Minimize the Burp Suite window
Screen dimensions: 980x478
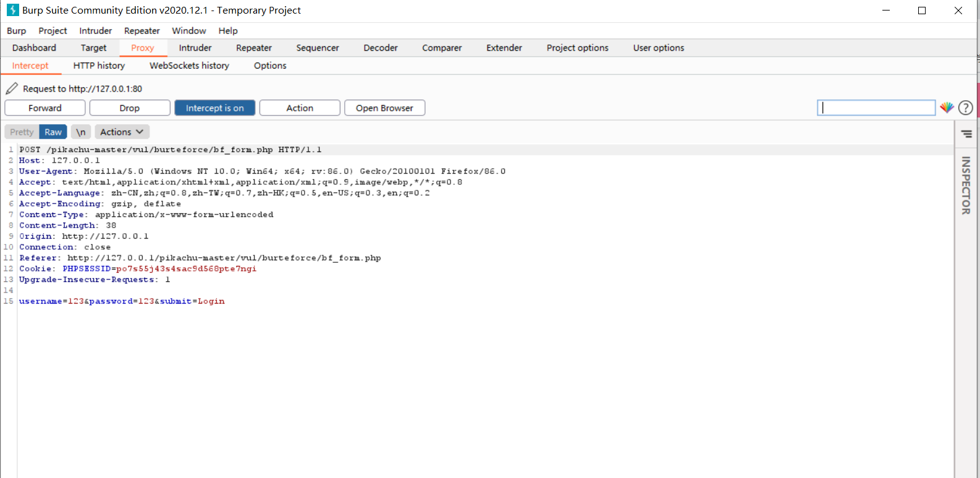886,11
